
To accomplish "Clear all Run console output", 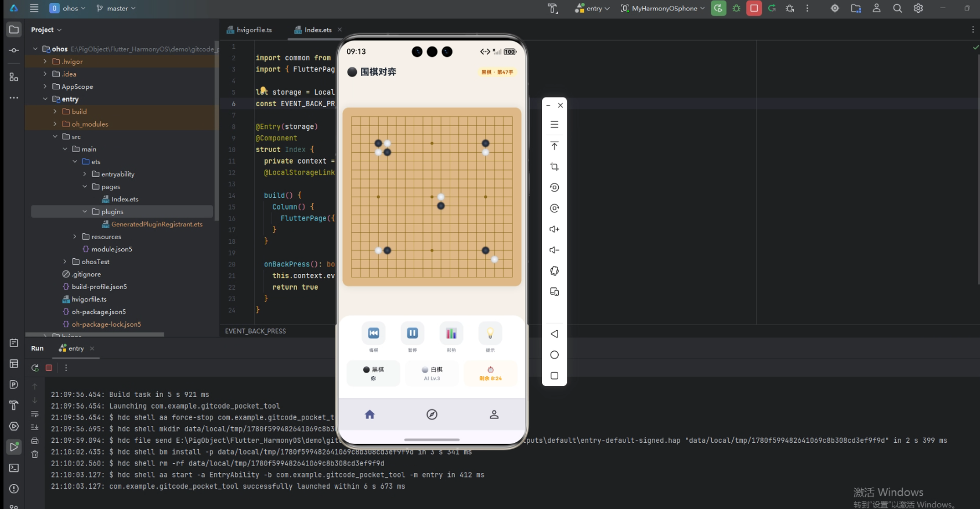I will coord(35,454).
